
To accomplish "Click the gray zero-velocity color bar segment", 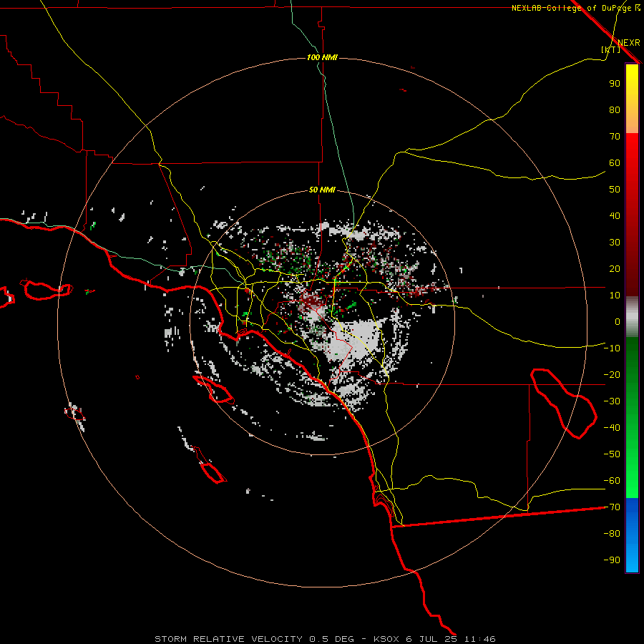I will coord(632,317).
